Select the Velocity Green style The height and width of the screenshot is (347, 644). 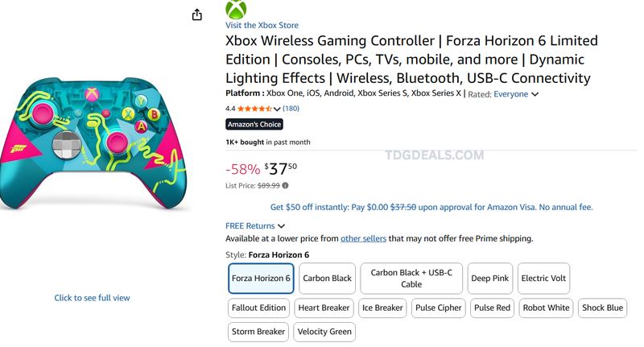324,332
